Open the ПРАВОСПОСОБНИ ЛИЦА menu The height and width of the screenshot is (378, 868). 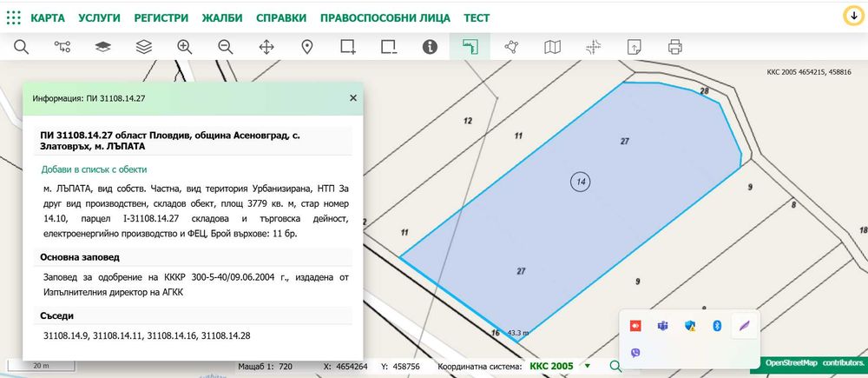point(385,17)
